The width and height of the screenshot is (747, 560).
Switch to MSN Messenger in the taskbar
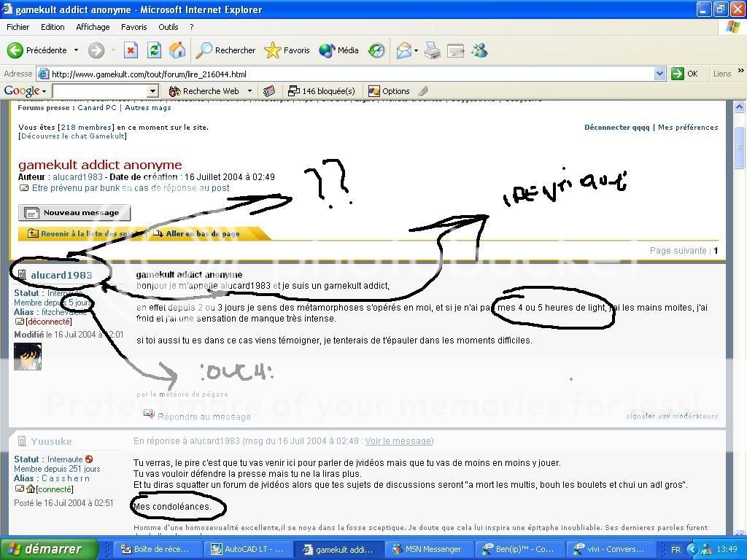pyautogui.click(x=427, y=549)
